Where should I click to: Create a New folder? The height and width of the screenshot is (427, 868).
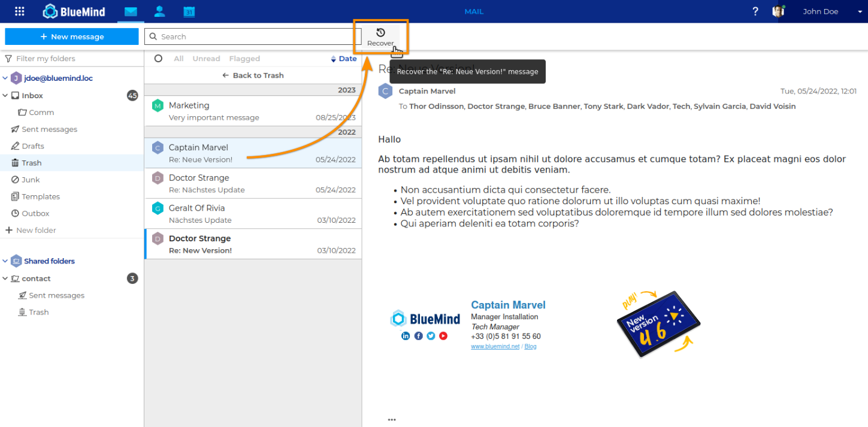coord(31,230)
